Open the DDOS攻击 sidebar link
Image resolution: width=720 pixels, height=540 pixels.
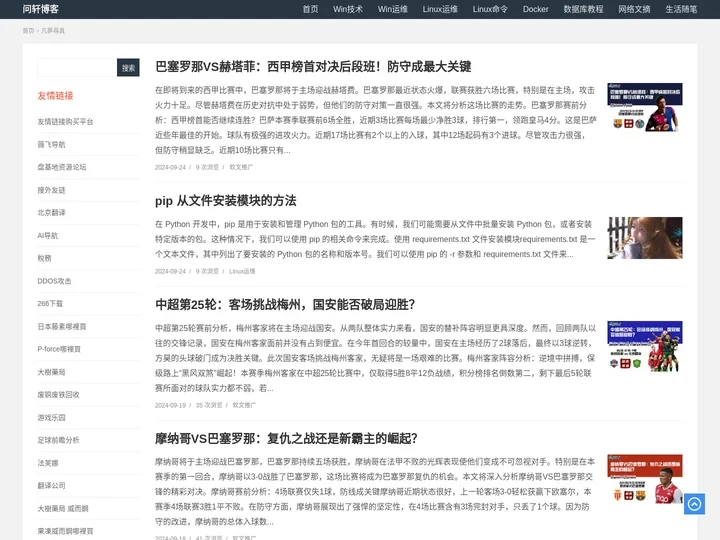click(54, 281)
